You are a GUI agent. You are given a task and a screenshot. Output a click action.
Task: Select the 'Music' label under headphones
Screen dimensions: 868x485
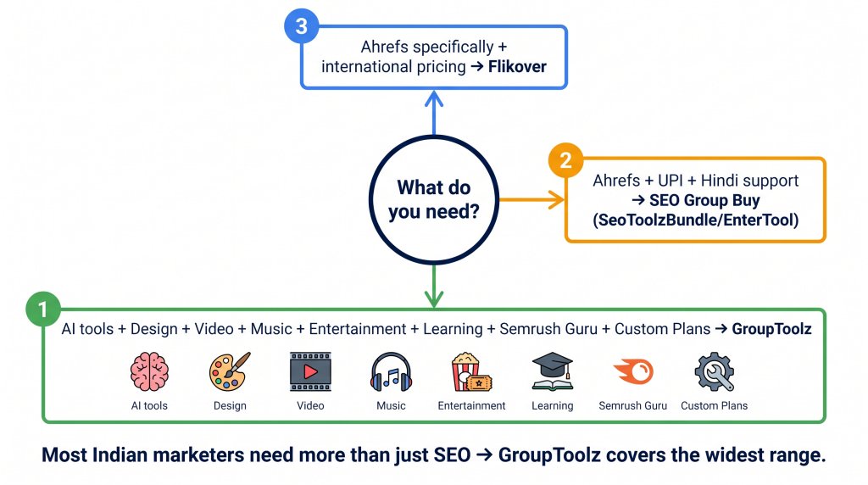pos(392,406)
